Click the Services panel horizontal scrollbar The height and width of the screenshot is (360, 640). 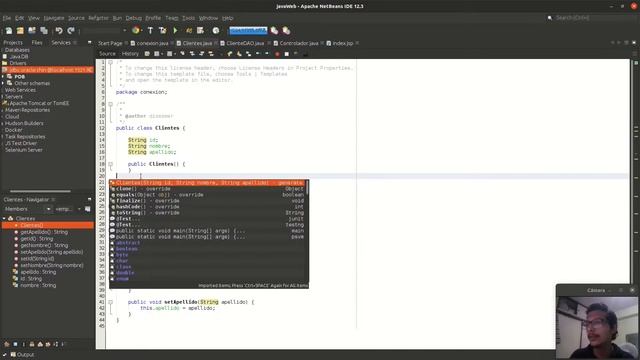(x=40, y=191)
